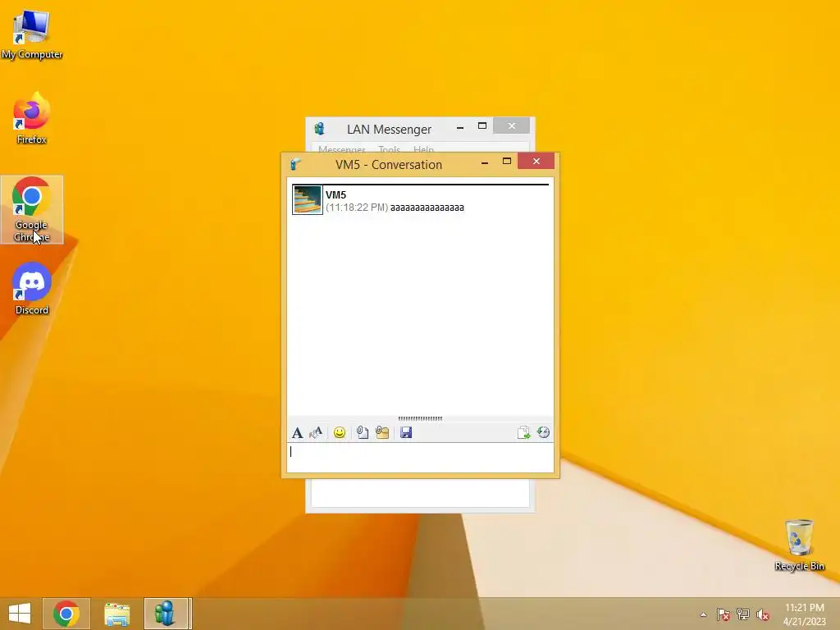Open the smiley emoticon picker
Screen dimensions: 840x630
pyautogui.click(x=340, y=432)
